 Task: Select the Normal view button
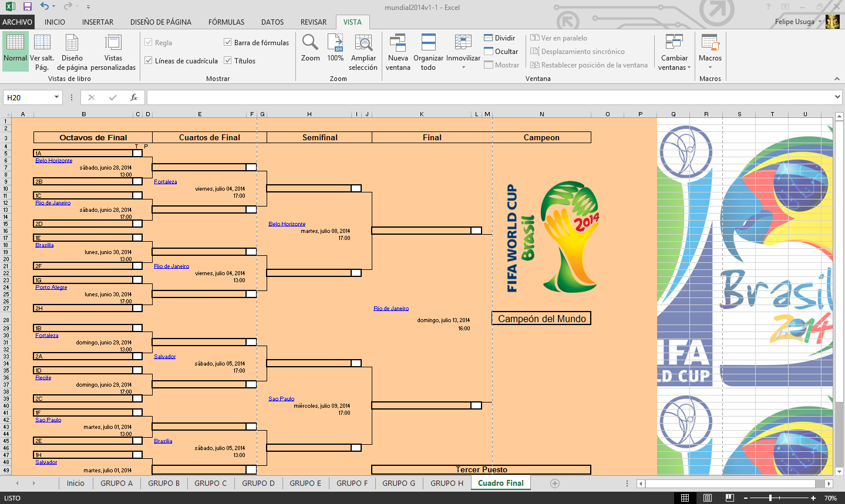(15, 50)
